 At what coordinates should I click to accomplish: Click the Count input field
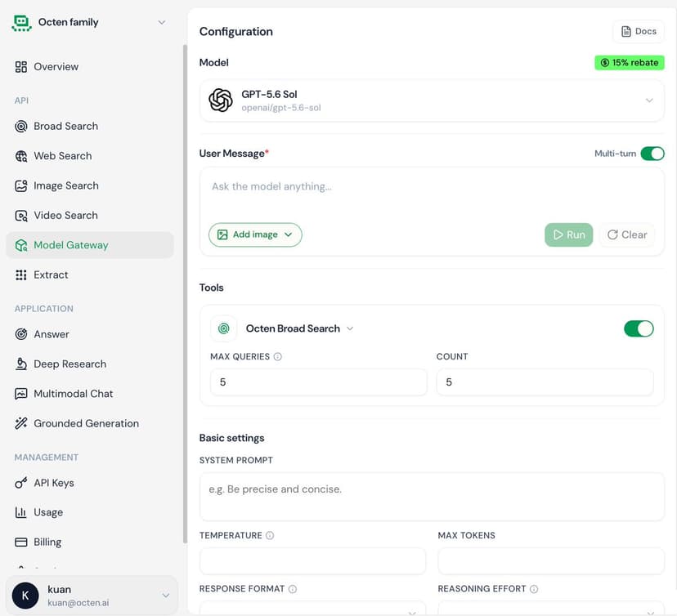pos(545,382)
